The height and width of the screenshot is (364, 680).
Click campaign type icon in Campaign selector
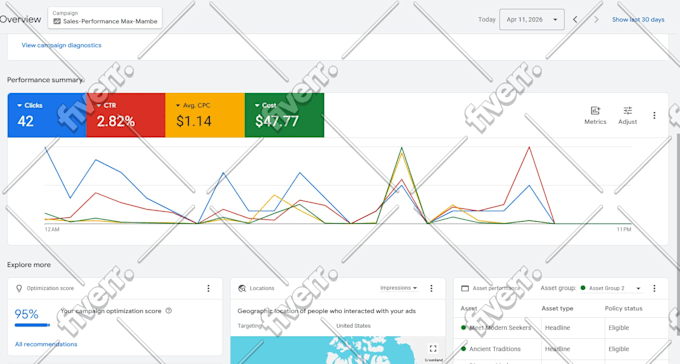tap(57, 21)
